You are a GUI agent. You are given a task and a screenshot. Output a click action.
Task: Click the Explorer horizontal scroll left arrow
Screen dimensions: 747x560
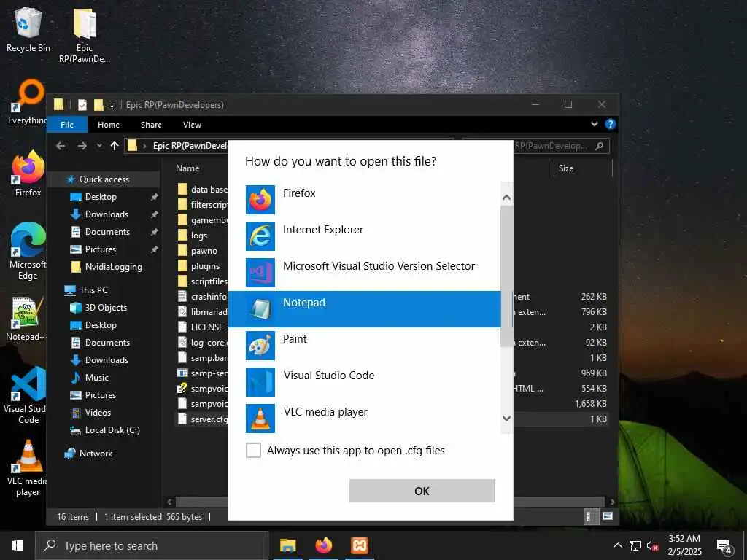pos(169,502)
